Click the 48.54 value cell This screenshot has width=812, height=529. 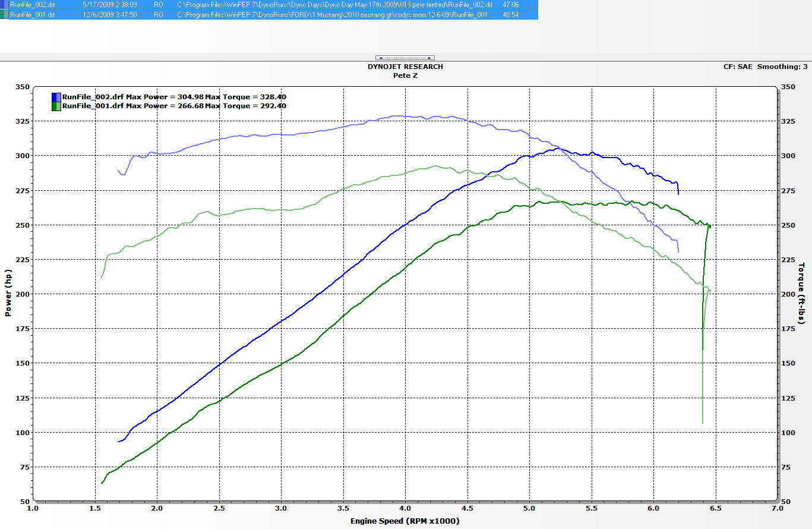(511, 14)
